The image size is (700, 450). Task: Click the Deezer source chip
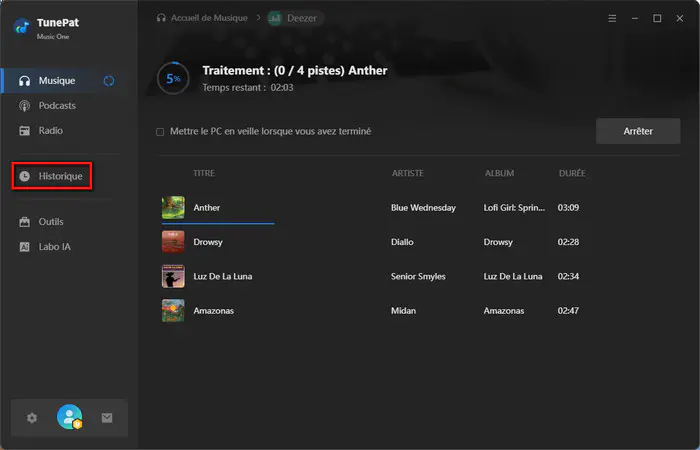tap(295, 18)
